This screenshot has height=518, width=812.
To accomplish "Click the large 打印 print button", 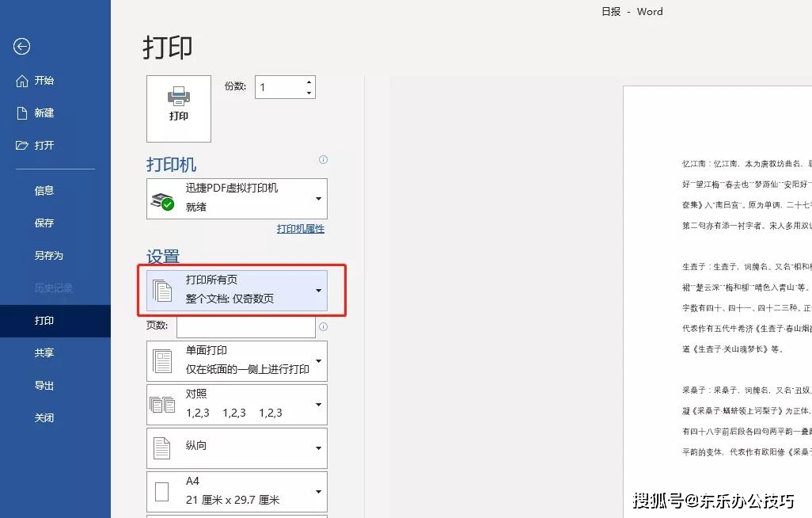I will click(x=179, y=109).
